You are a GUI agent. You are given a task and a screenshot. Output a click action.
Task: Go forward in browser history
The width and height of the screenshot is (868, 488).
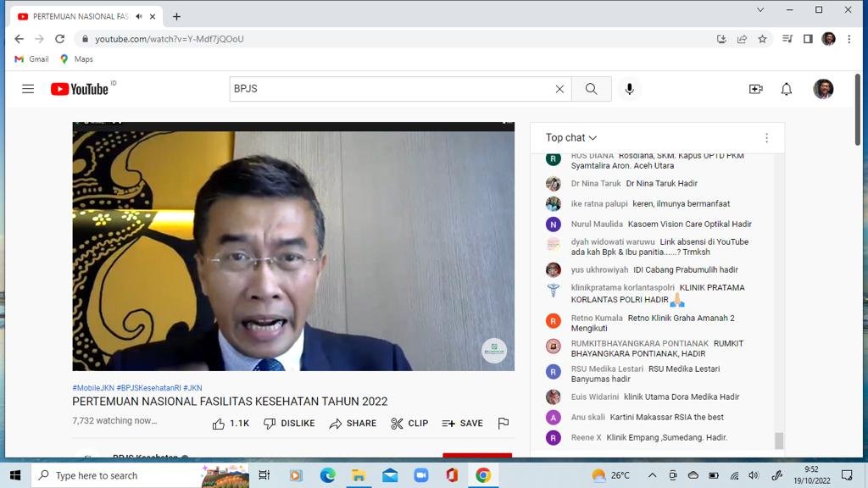(39, 39)
